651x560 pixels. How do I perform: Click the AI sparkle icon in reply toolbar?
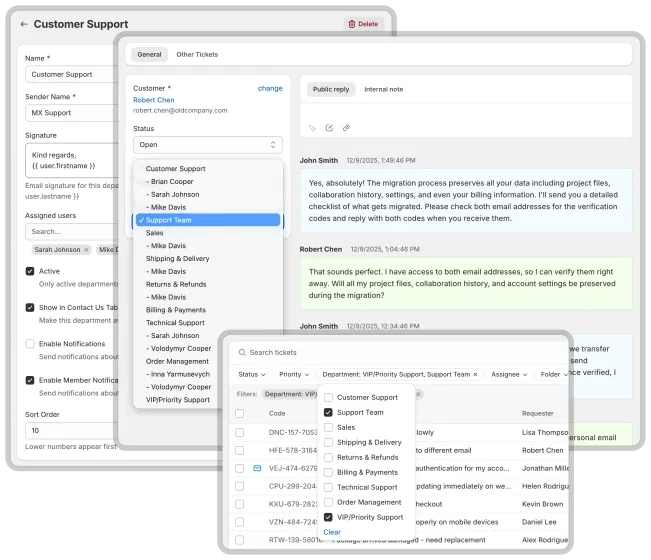(312, 128)
